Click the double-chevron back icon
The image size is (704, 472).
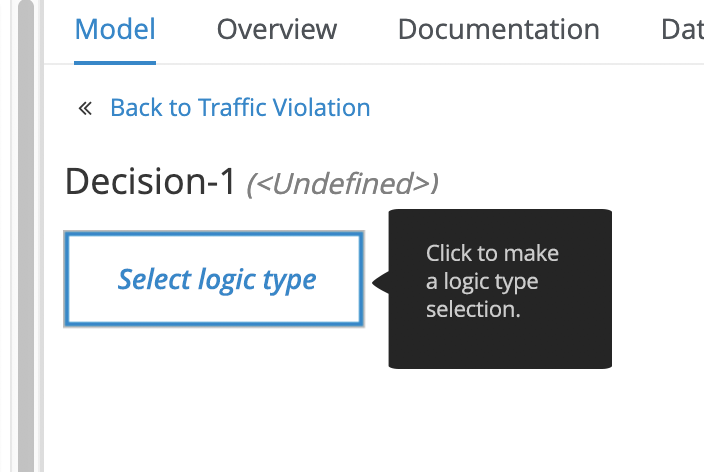click(x=85, y=108)
